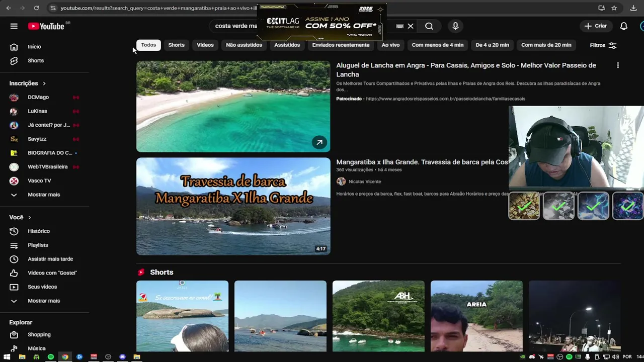Open the beach ad thumbnail
The image size is (644, 362).
pyautogui.click(x=233, y=107)
